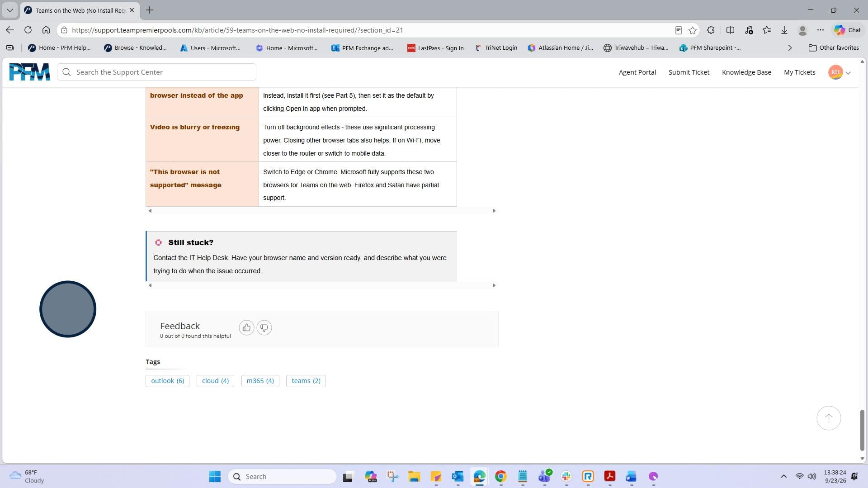
Task: Open tab search chevron at top left
Action: pyautogui.click(x=9, y=10)
